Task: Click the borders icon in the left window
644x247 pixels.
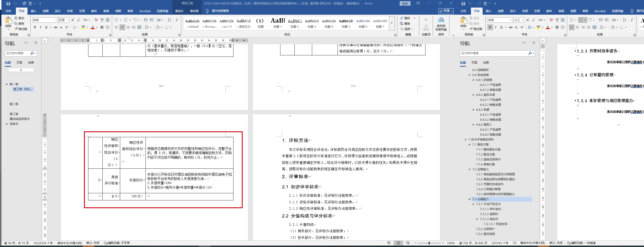Action: [x=167, y=27]
